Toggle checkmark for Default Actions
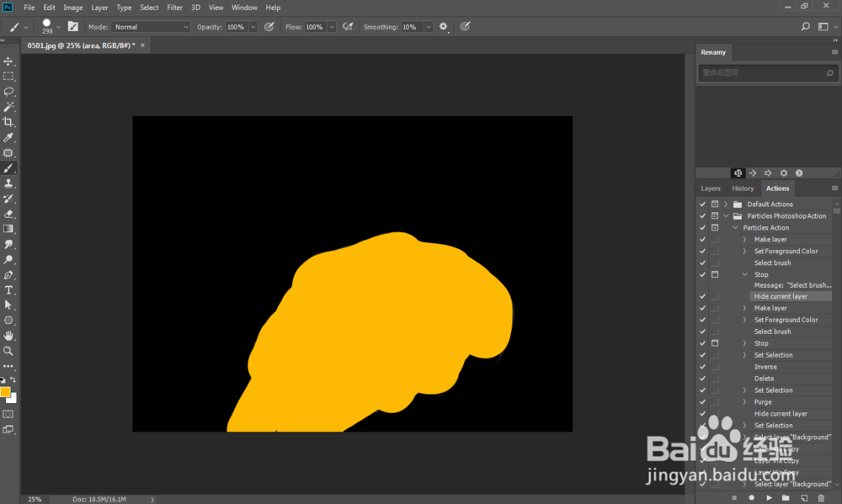 pos(702,204)
